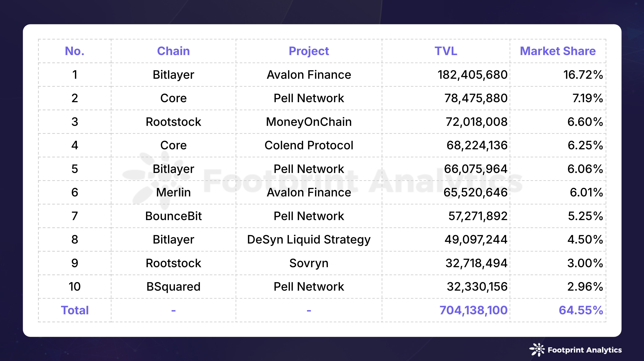Select the MoneyOnChain project cell
Screen dimensions: 644x361
pyautogui.click(x=309, y=122)
